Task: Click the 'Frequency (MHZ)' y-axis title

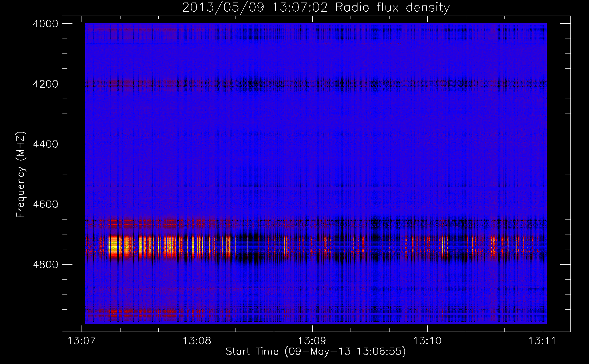Action: click(x=21, y=174)
